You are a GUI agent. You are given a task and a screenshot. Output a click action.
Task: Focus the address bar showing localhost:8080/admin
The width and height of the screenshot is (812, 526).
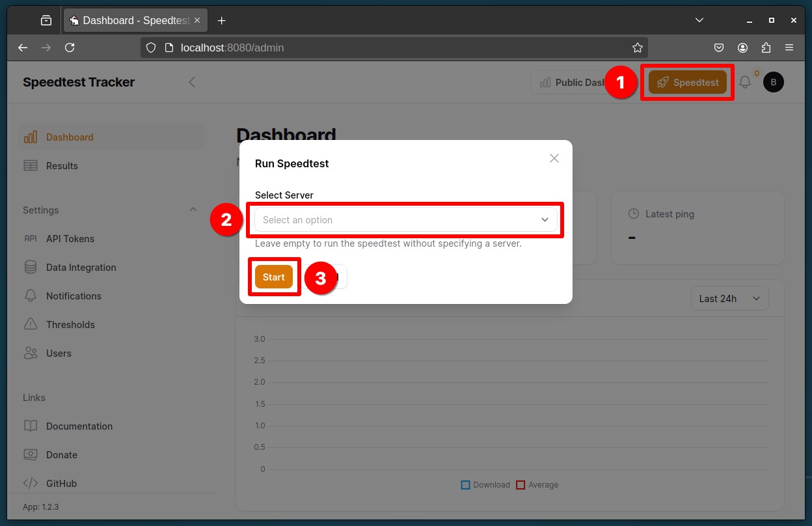click(x=394, y=48)
